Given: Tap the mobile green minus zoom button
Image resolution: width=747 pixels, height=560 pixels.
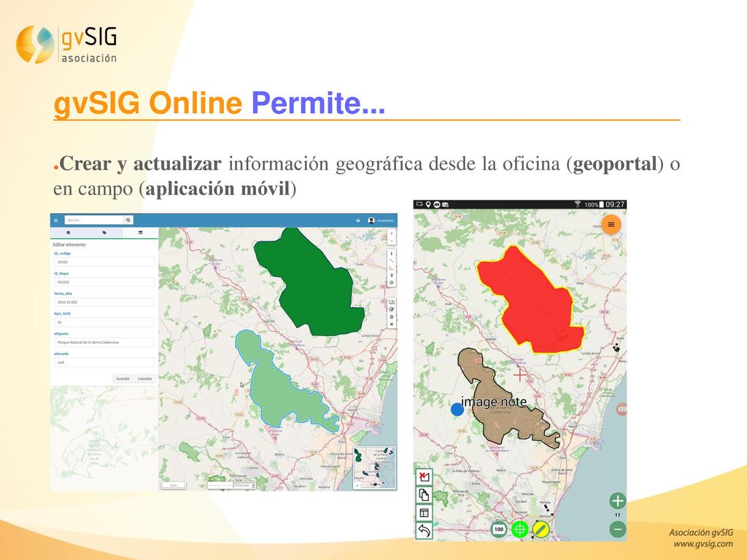Looking at the screenshot, I should [618, 529].
